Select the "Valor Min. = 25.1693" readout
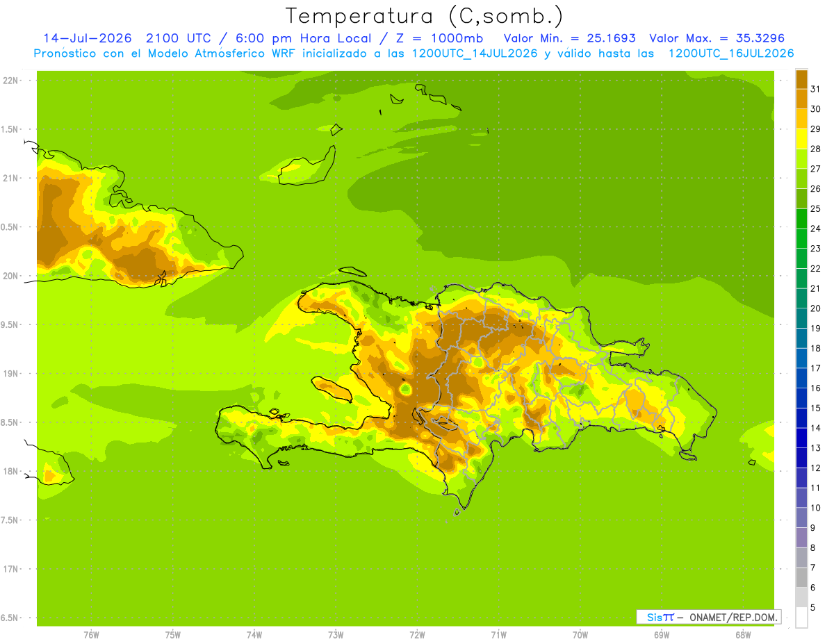Screen dimensions: 834x644 point(569,38)
